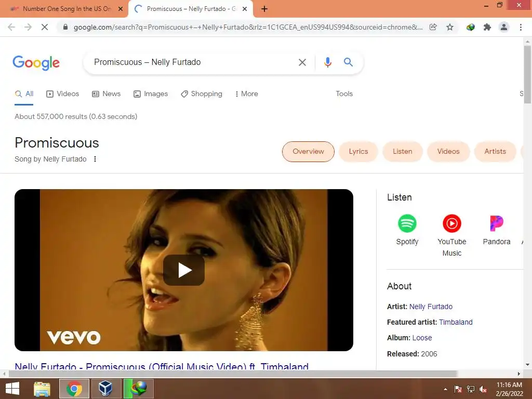
Task: Stop page loading with the X button
Action: click(x=45, y=27)
